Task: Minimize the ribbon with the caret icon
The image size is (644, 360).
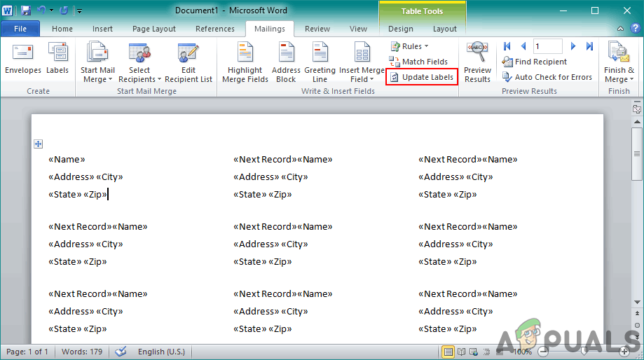Action: (620, 29)
